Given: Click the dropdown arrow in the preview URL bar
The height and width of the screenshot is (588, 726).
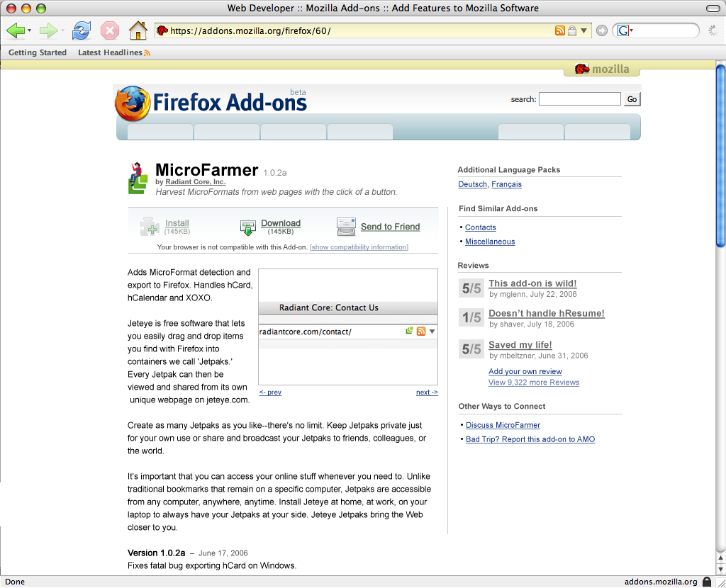Looking at the screenshot, I should [x=432, y=332].
